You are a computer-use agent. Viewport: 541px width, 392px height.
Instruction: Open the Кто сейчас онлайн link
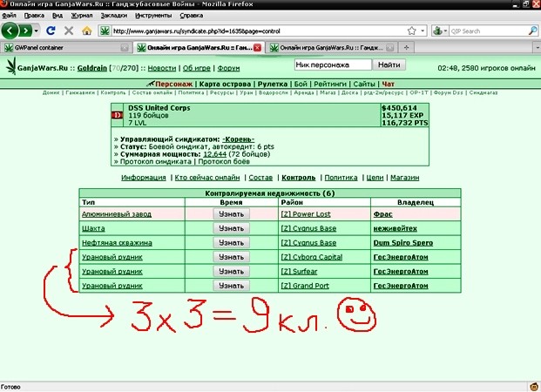207,178
